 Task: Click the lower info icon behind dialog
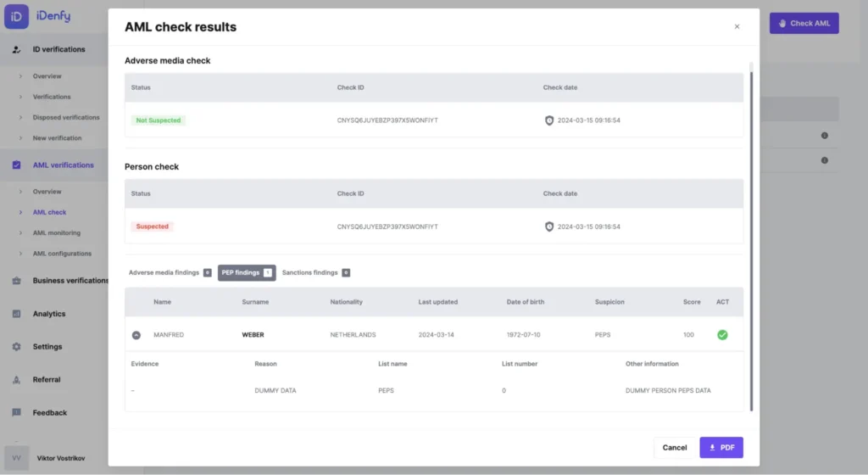pos(824,160)
